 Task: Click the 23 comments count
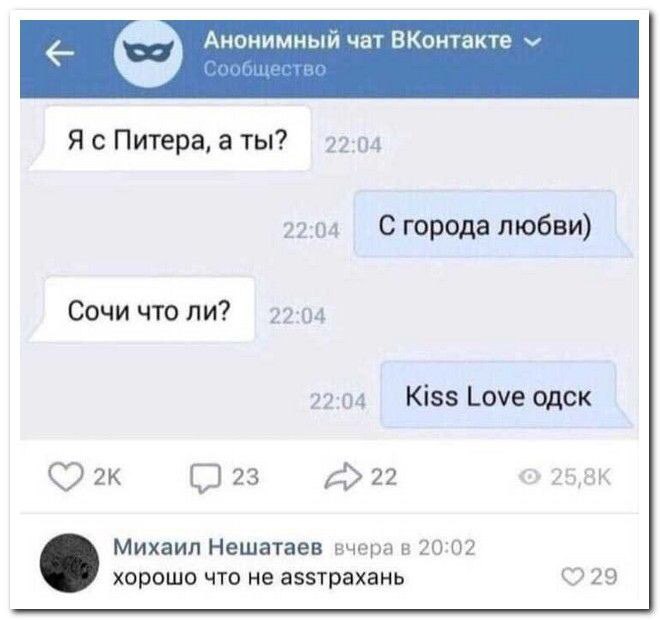245,477
